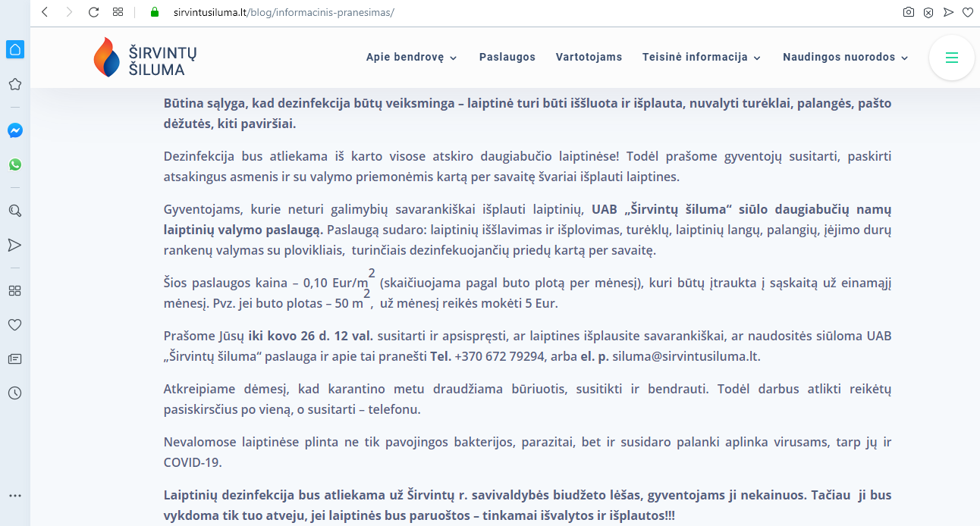Open sidebar three-dots settings menu
The width and height of the screenshot is (980, 526).
coord(14,496)
